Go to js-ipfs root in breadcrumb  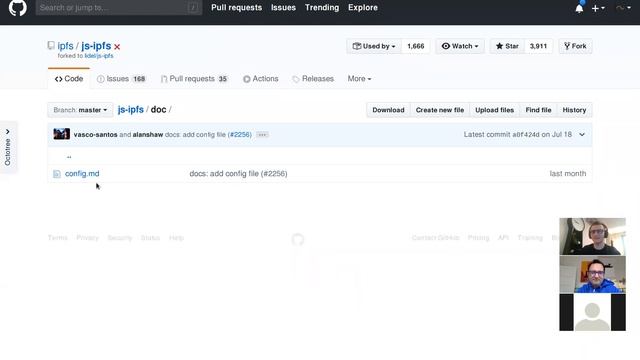tap(131, 109)
